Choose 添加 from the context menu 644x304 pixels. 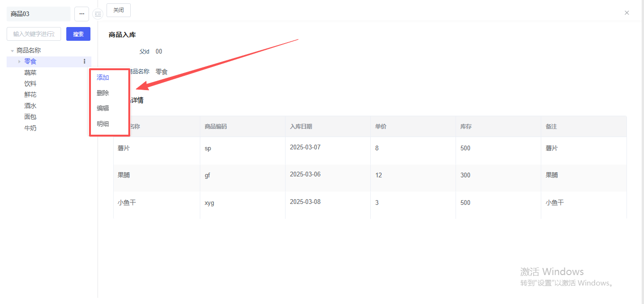tap(103, 77)
